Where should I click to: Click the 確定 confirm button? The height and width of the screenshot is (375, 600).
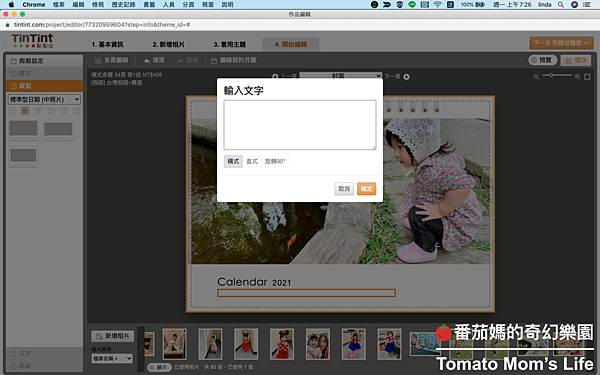tap(366, 189)
